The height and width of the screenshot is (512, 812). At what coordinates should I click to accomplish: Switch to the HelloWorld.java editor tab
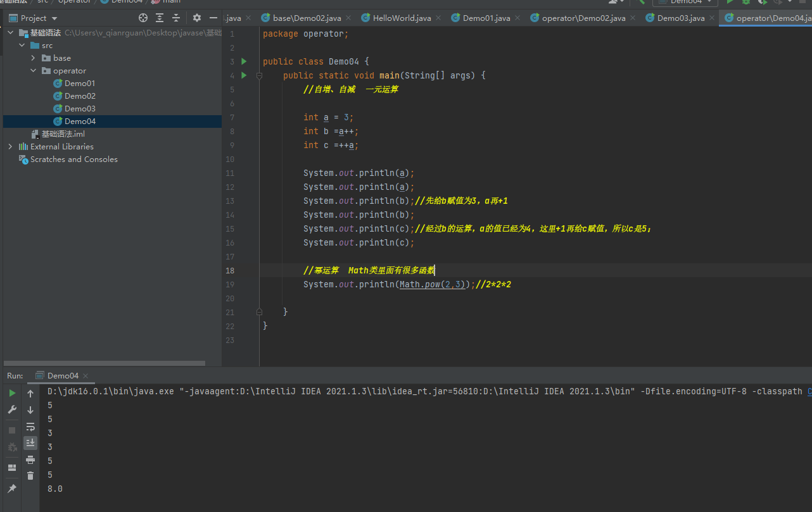(400, 18)
